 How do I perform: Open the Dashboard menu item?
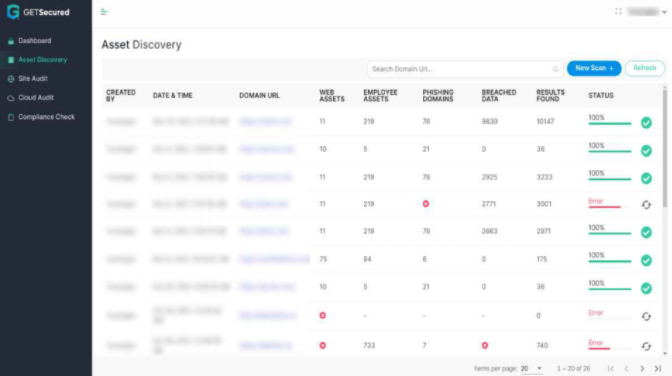pyautogui.click(x=34, y=41)
